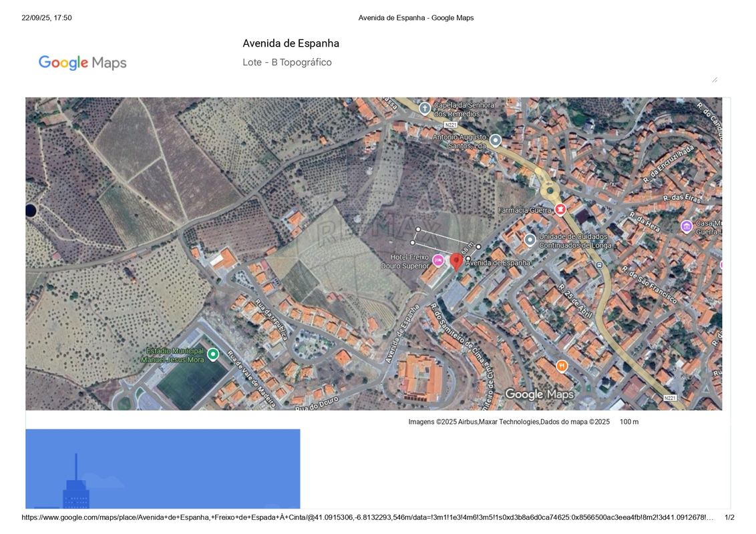Select the Hotel Freixo Douro Superior pink icon
756x534 pixels.
[438, 260]
